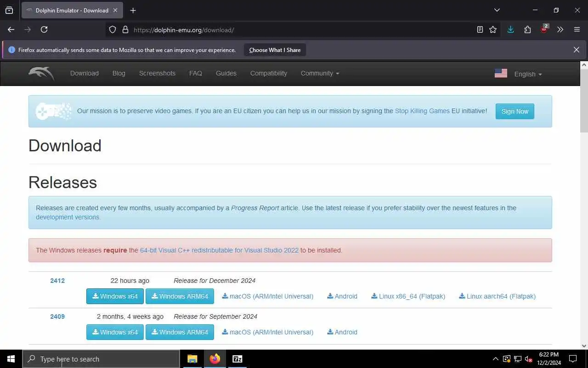Viewport: 588px width, 368px height.
Task: Open File Explorer from the taskbar
Action: point(192,359)
